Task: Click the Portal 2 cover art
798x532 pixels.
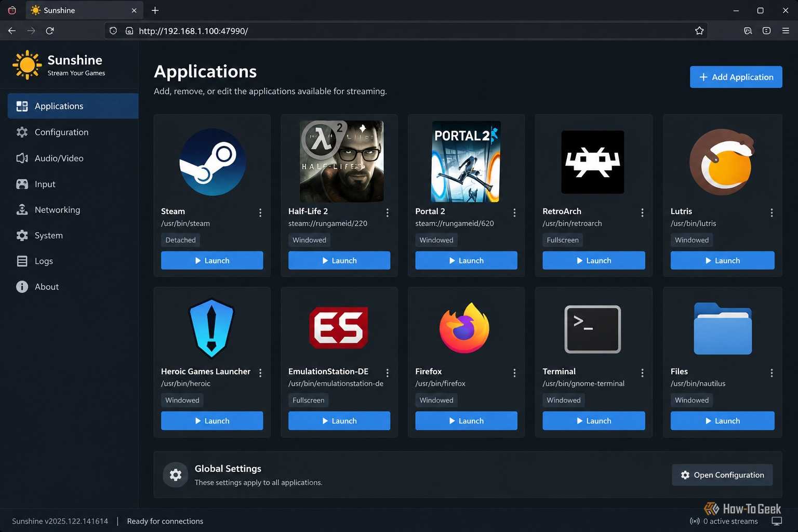Action: point(466,162)
